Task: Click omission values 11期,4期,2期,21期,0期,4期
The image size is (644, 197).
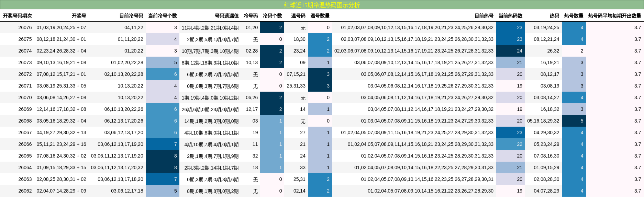Action: click(210, 28)
